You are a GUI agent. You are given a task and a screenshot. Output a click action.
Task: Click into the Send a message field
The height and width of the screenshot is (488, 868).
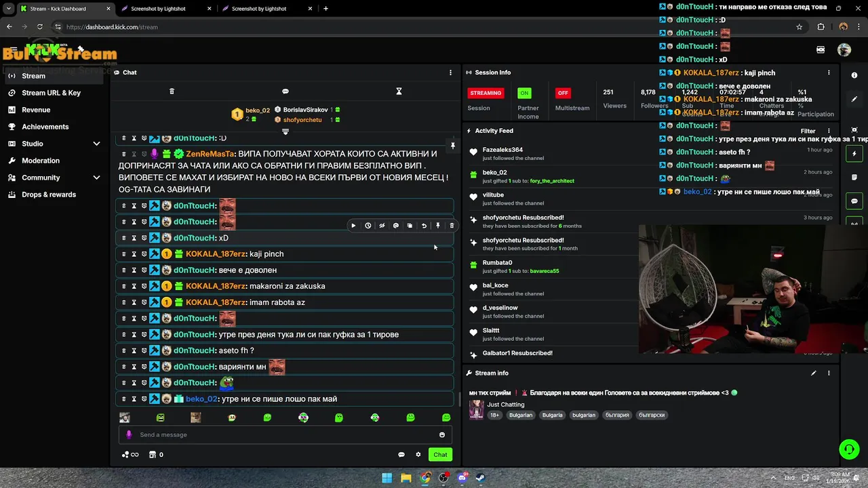pos(285,435)
